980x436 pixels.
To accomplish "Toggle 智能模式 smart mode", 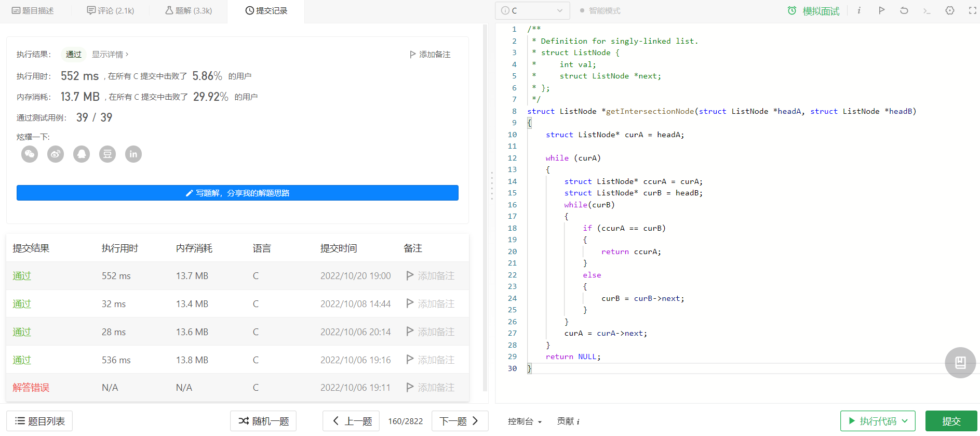I will pyautogui.click(x=600, y=10).
